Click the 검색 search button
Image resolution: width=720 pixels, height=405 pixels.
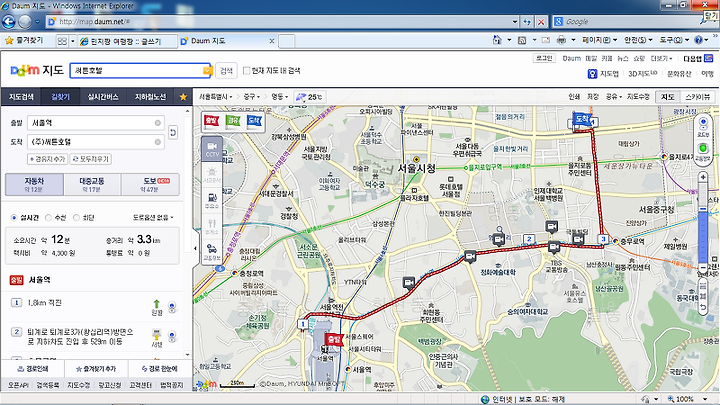point(226,71)
